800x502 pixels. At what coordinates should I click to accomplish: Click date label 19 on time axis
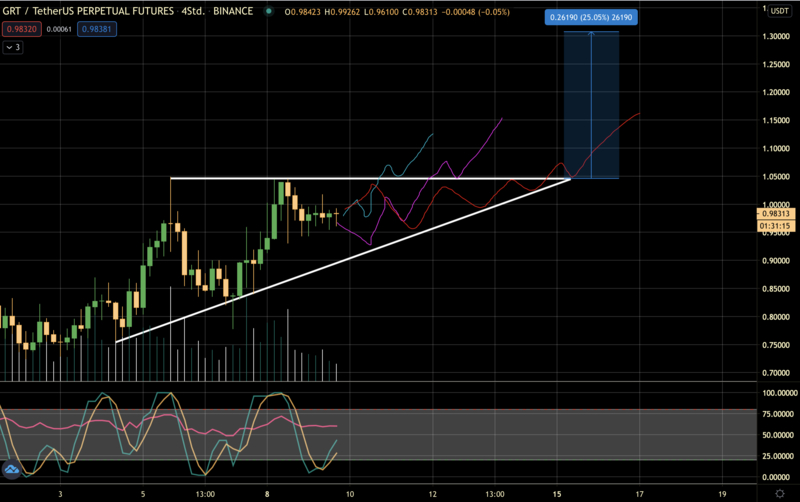[722, 494]
